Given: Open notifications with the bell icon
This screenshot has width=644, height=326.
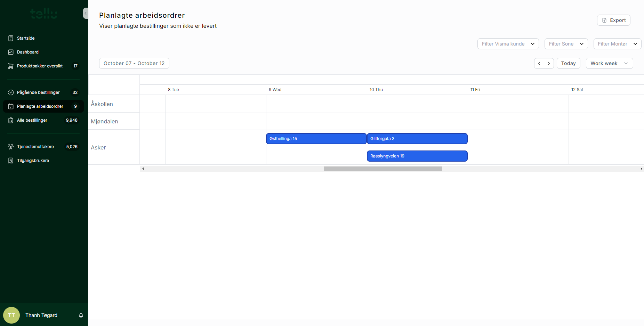Looking at the screenshot, I should point(81,315).
